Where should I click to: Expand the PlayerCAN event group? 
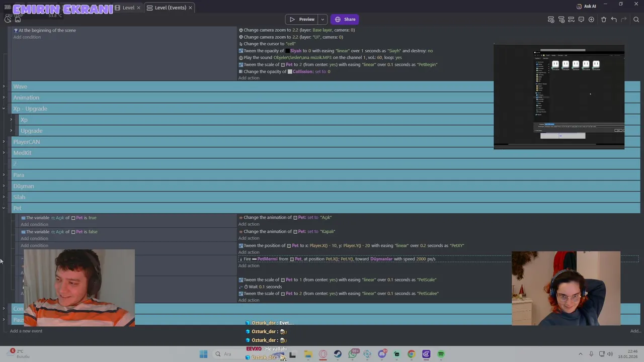4,142
